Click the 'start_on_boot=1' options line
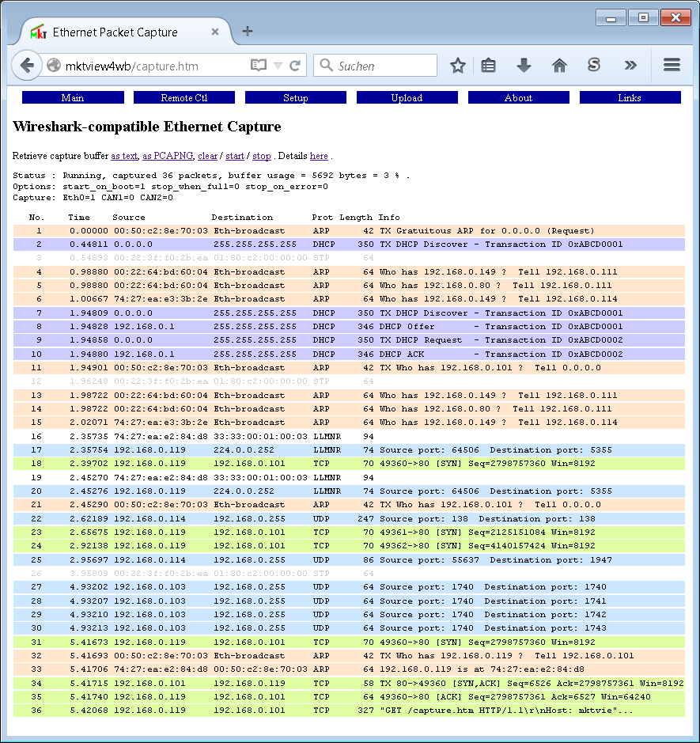Image resolution: width=700 pixels, height=743 pixels. click(x=104, y=187)
